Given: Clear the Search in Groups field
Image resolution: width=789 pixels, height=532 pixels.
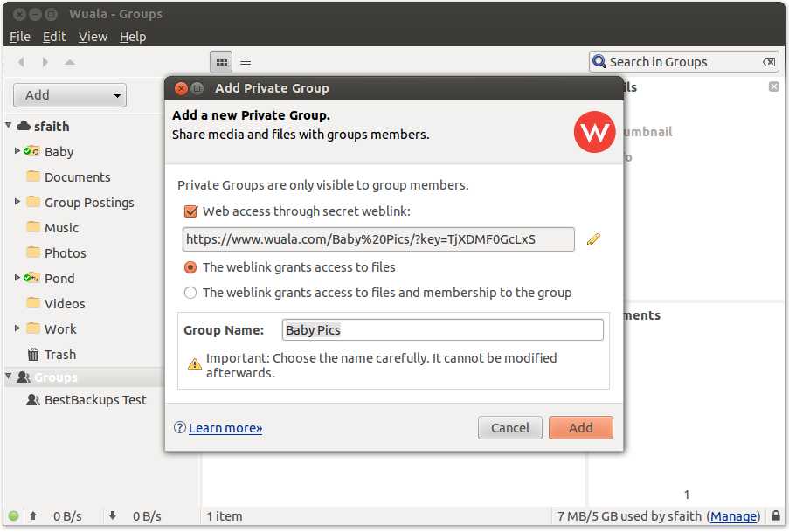Looking at the screenshot, I should point(768,62).
